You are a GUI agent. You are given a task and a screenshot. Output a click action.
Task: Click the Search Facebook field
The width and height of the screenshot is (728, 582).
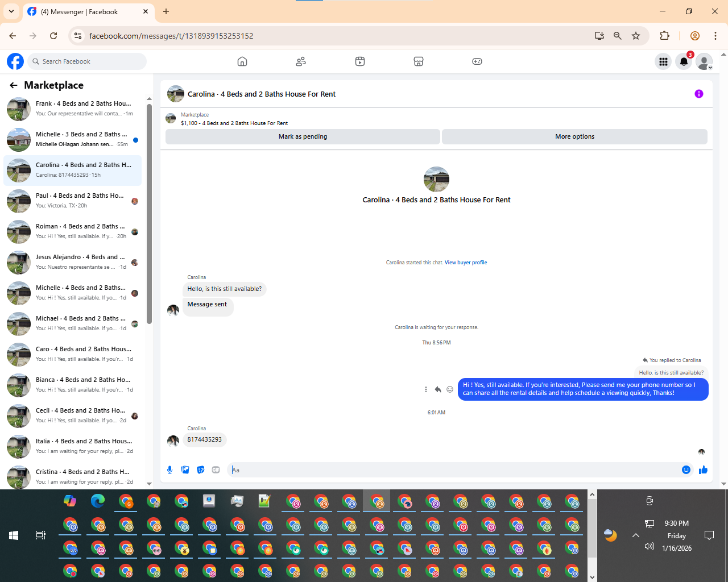pyautogui.click(x=87, y=61)
